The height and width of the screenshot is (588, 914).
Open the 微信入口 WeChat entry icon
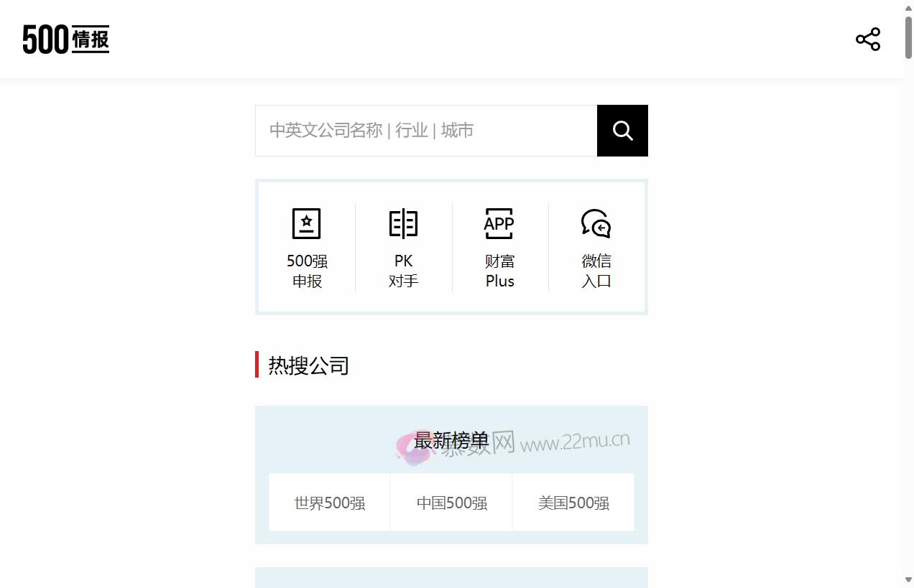point(596,248)
